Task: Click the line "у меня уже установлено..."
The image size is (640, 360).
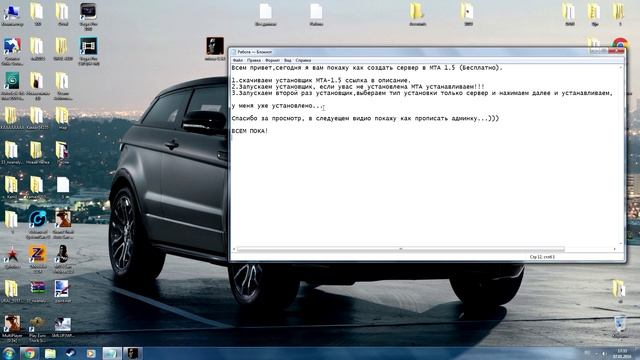Action: 277,106
